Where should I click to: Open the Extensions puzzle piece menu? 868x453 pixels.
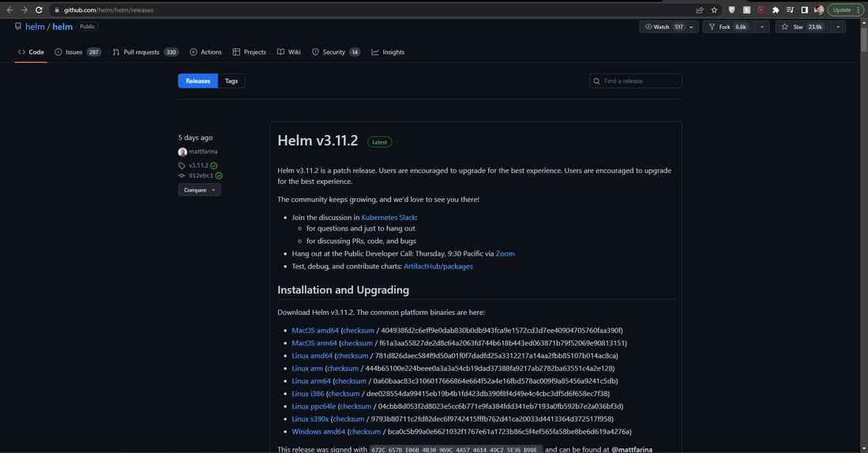(776, 10)
